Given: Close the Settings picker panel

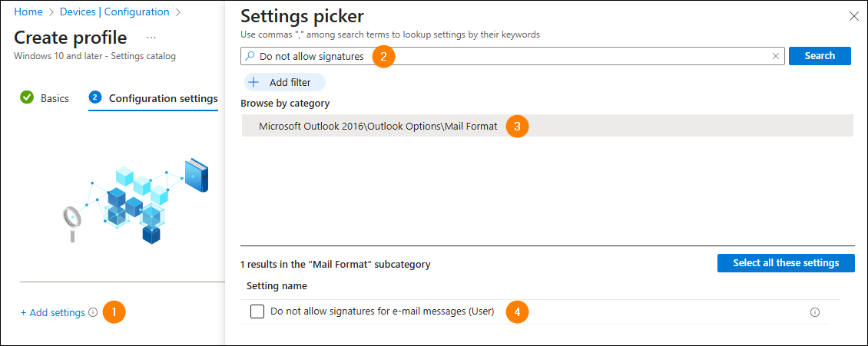Looking at the screenshot, I should point(853,17).
